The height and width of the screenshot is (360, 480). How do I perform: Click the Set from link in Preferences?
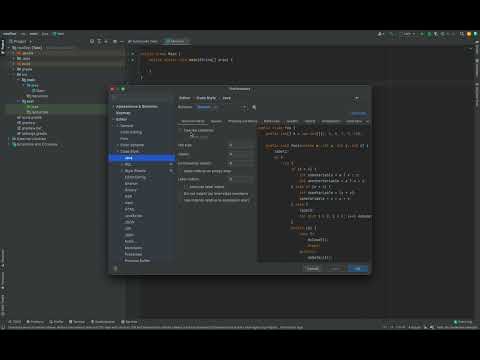(x=359, y=113)
